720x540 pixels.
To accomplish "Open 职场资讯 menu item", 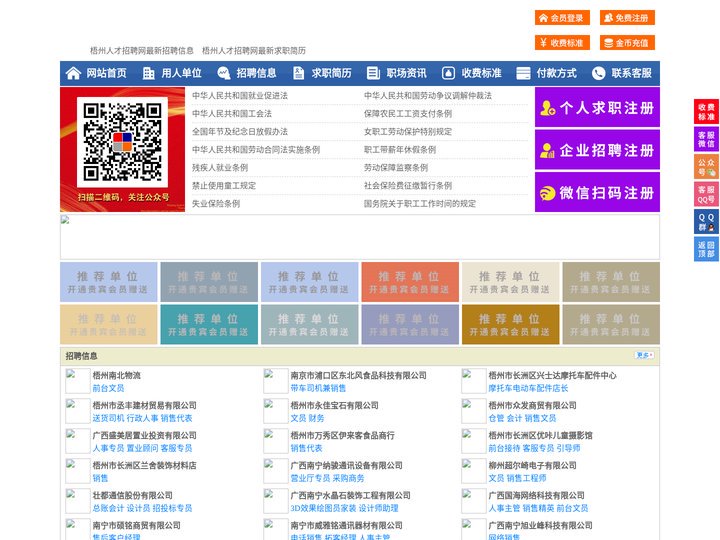I will 406,73.
